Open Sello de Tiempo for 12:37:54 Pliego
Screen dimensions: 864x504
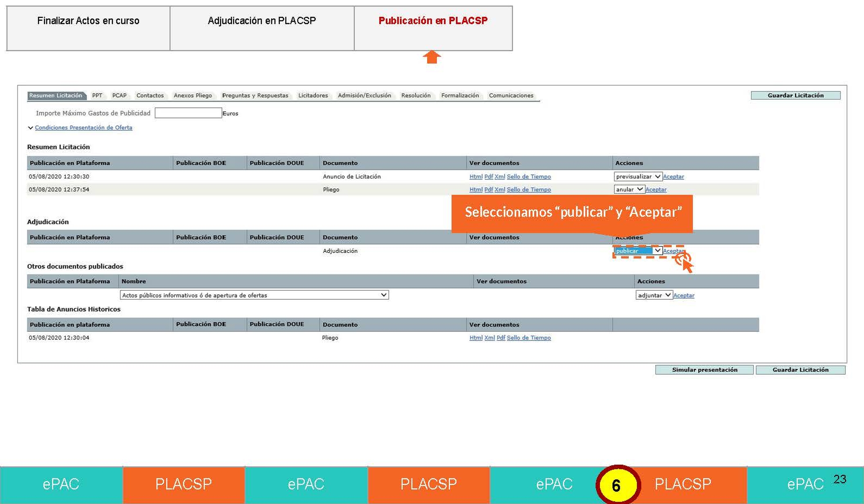529,189
